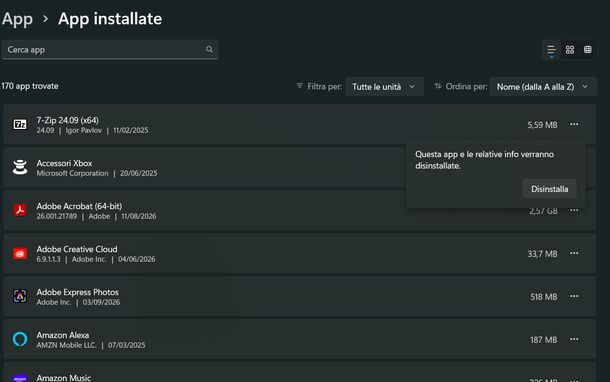This screenshot has height=382, width=610.
Task: Select the Amazon Music entry name
Action: click(64, 378)
